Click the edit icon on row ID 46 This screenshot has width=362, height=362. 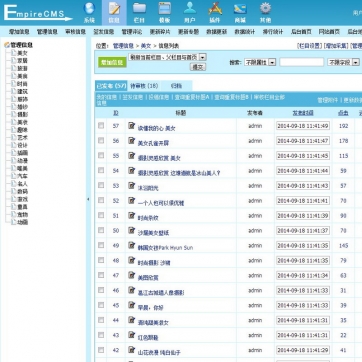pyautogui.click(x=132, y=290)
